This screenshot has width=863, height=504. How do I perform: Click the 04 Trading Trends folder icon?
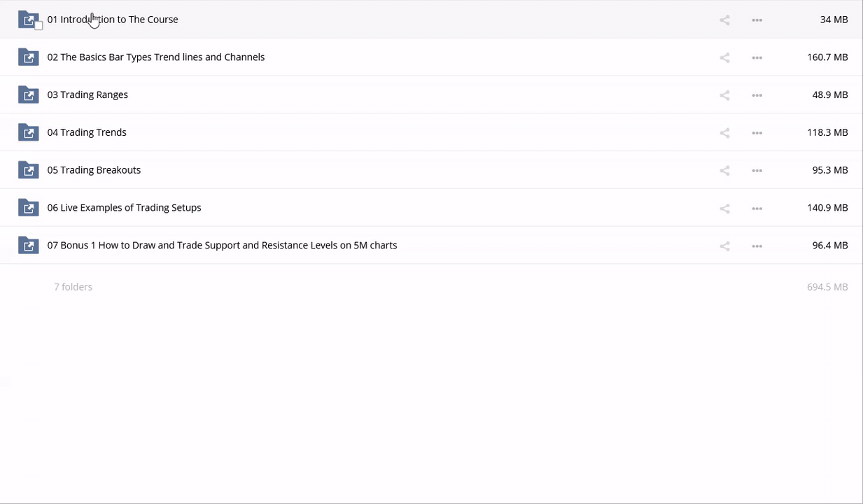coord(28,132)
